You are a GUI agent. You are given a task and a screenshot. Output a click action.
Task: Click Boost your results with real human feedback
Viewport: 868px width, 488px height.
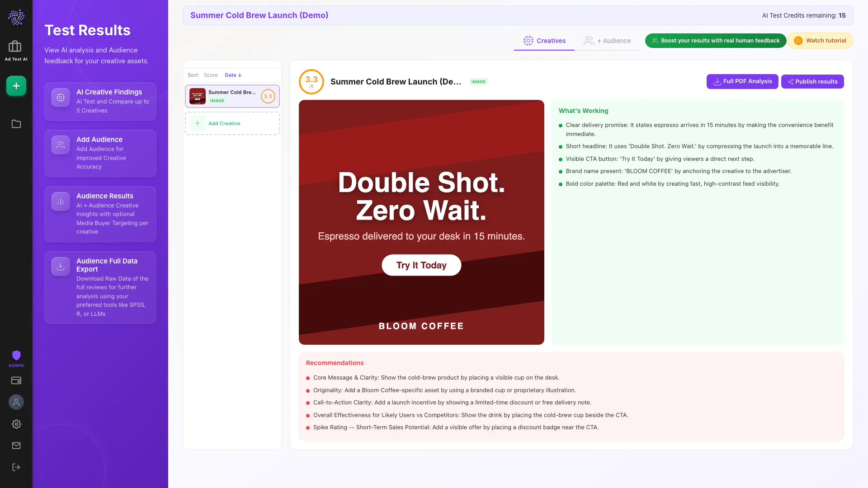[x=716, y=41]
